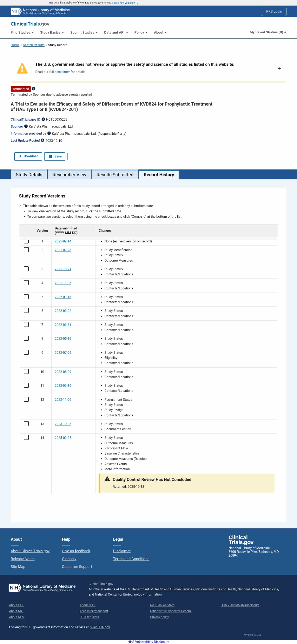Expand the About navigation menu
The height and width of the screenshot is (644, 297).
tap(160, 32)
